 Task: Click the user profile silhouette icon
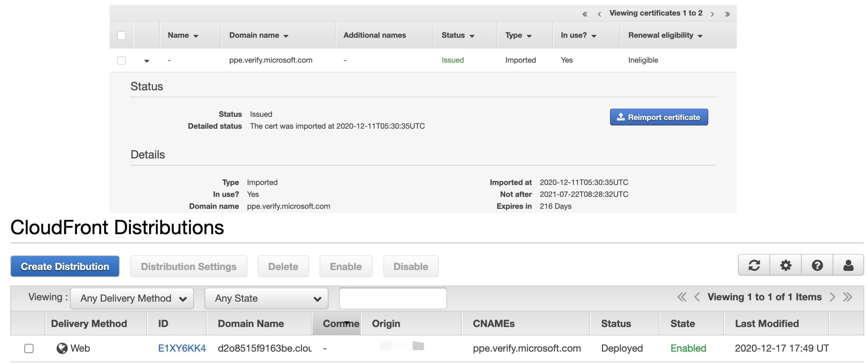[848, 265]
